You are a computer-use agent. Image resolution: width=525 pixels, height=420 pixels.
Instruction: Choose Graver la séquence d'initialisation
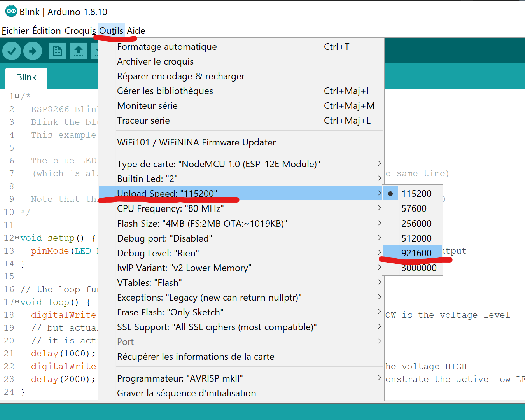(241, 393)
